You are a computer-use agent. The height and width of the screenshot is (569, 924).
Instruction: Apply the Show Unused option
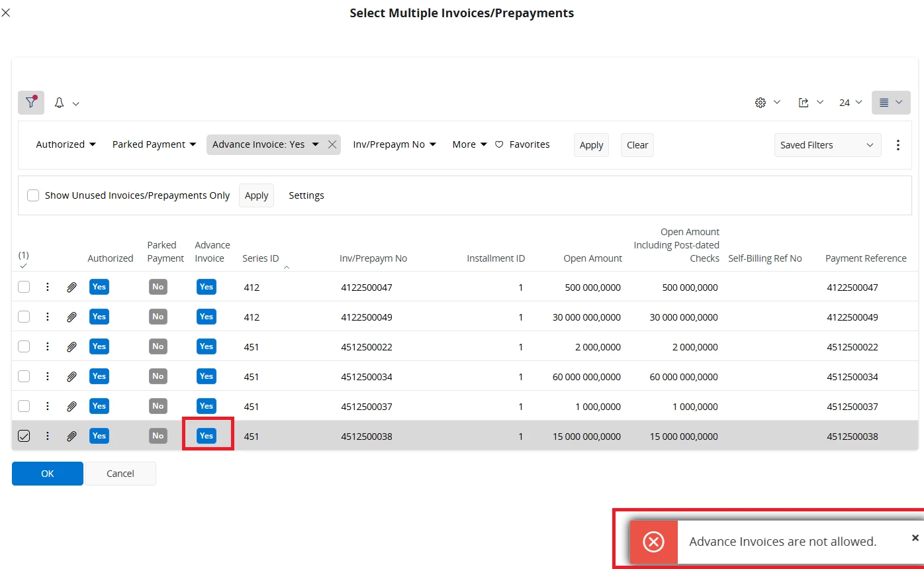coord(256,195)
